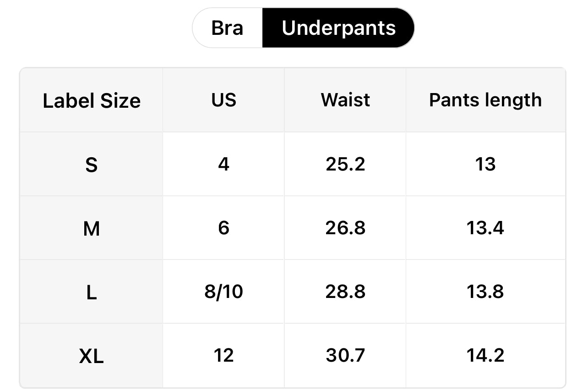The image size is (588, 391).
Task: Click the 13.4 pants length value
Action: (485, 228)
